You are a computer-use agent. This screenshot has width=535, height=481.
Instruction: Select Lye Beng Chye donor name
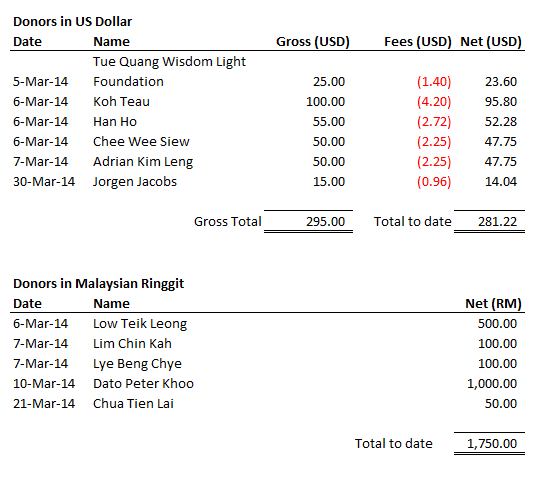point(137,364)
